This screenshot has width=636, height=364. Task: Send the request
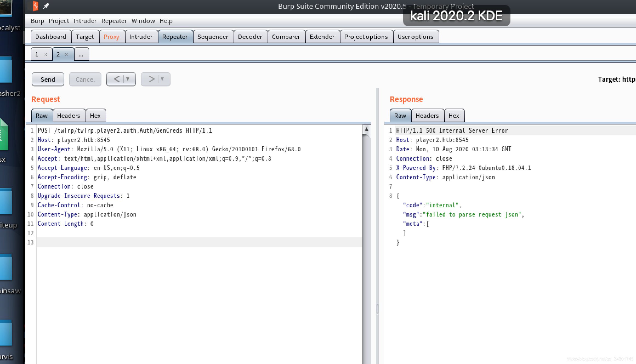[x=48, y=79]
